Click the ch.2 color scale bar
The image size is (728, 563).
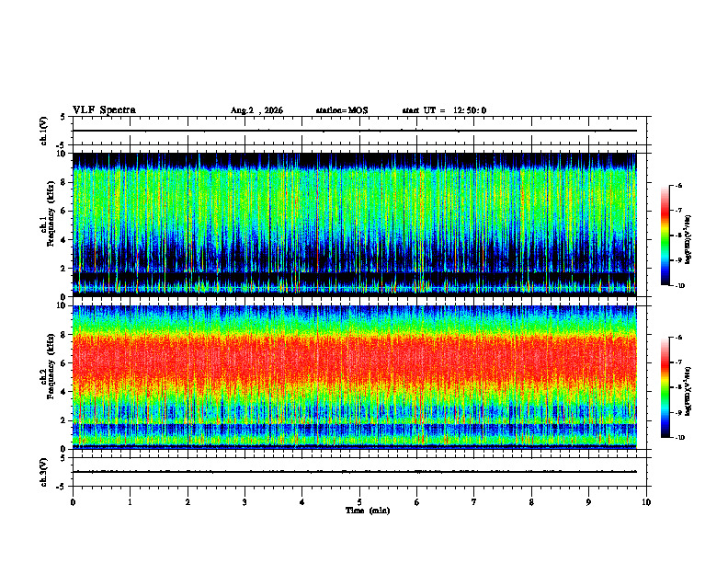665,387
